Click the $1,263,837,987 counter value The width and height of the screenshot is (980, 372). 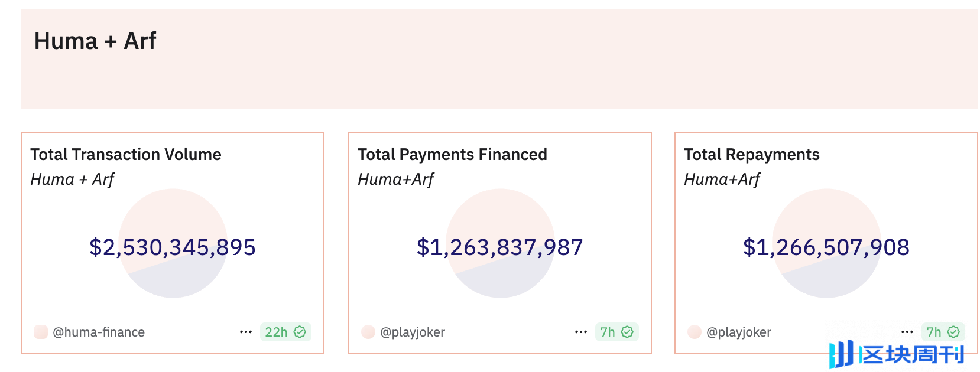coord(500,247)
